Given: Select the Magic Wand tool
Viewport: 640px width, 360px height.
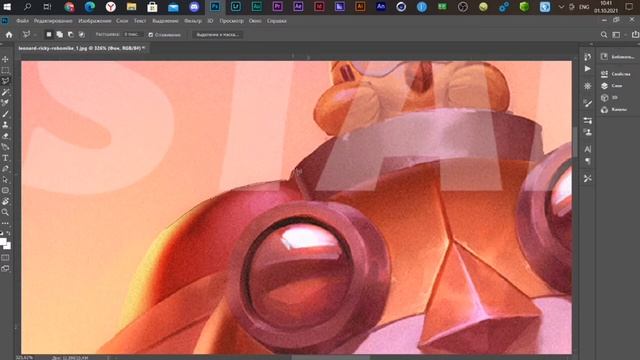Looking at the screenshot, I should [5, 92].
